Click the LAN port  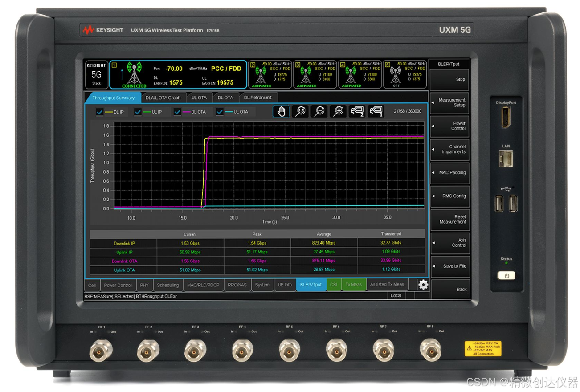506,159
